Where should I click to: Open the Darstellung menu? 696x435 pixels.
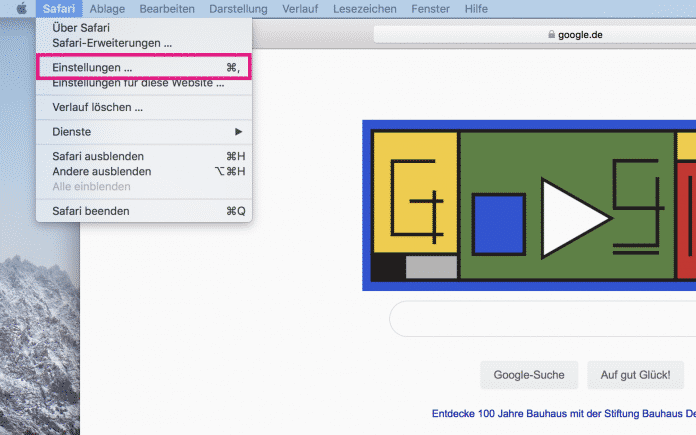(238, 9)
